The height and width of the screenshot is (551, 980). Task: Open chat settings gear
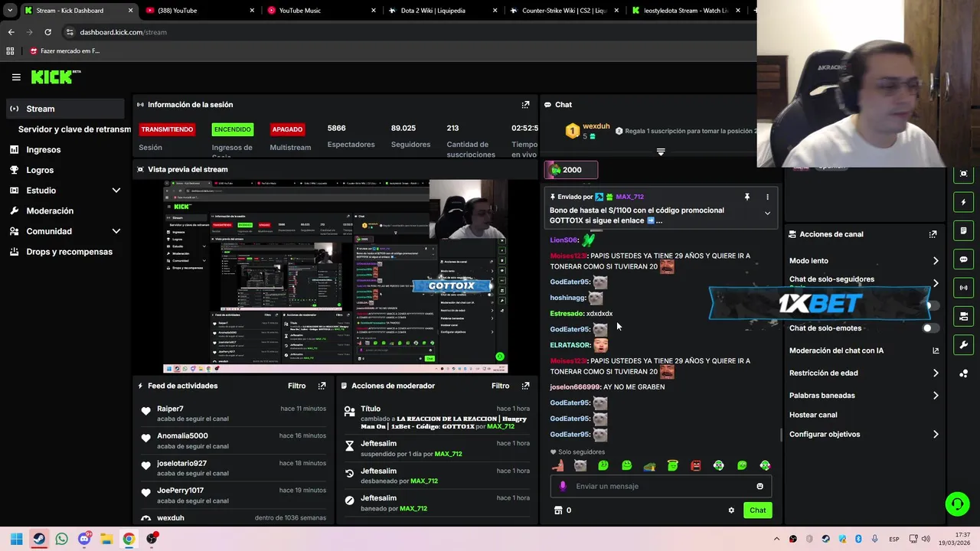[731, 510]
